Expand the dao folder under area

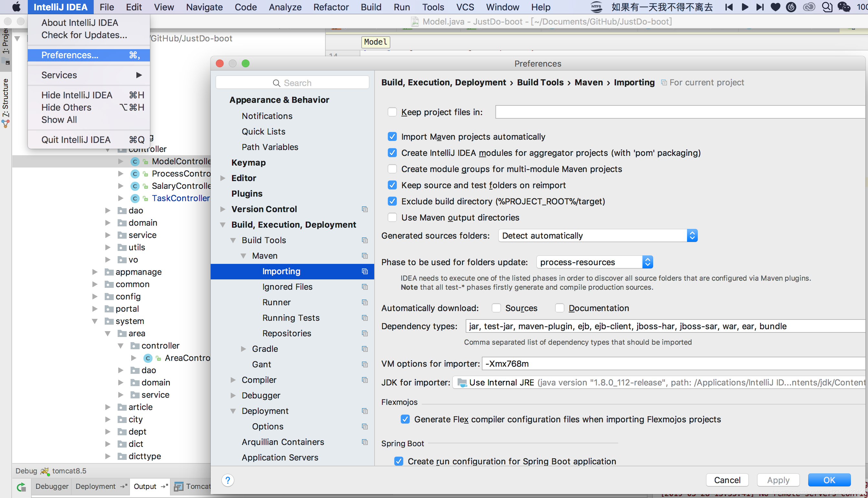coord(121,370)
